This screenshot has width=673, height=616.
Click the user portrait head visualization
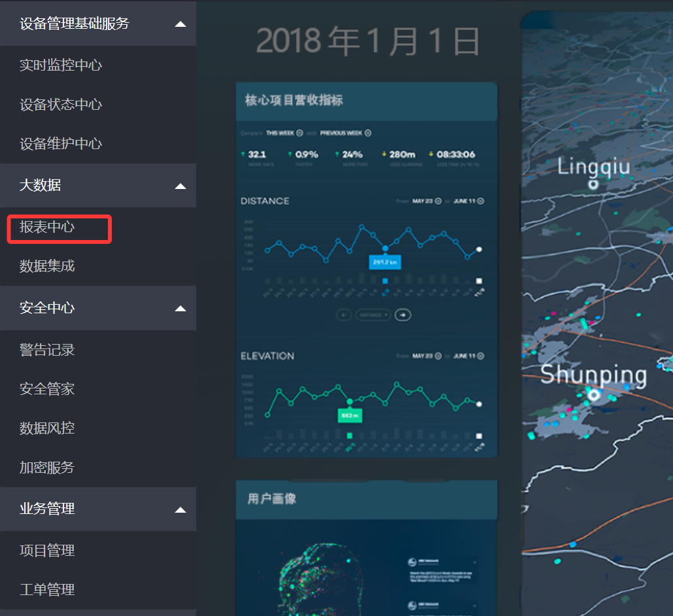point(320,579)
